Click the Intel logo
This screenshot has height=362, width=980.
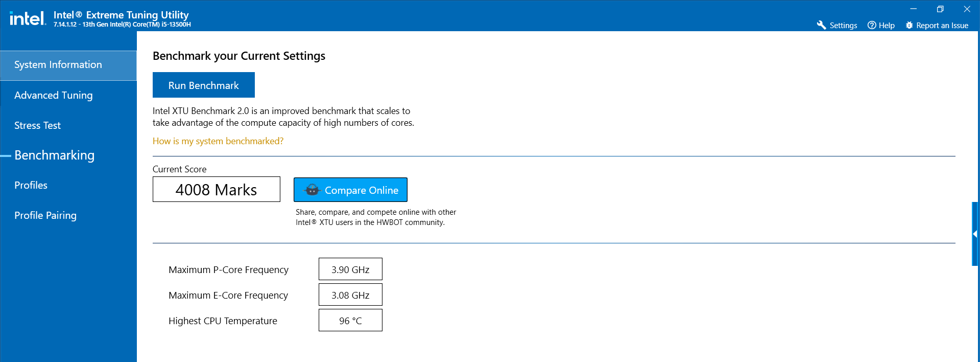click(x=28, y=19)
